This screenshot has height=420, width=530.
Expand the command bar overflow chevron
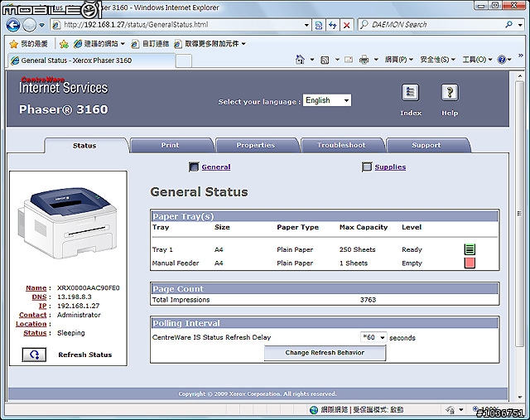521,56
